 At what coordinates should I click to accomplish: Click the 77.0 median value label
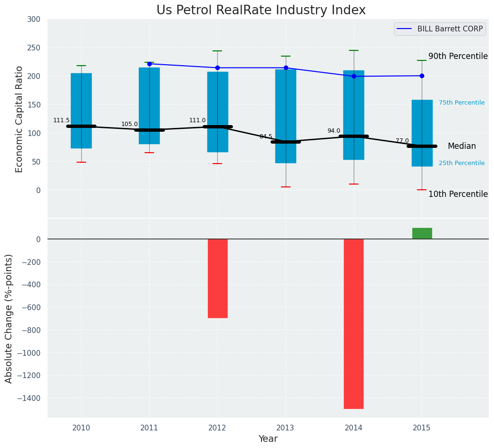pyautogui.click(x=402, y=141)
